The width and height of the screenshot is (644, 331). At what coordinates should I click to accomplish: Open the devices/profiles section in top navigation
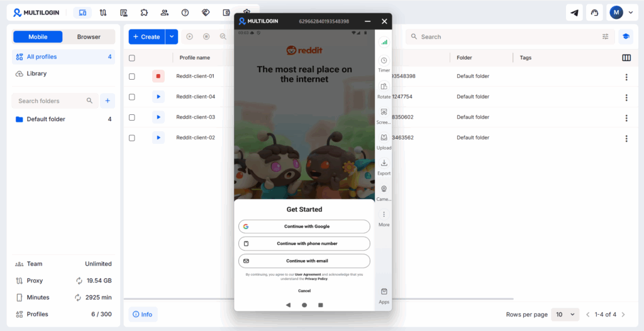tap(82, 13)
